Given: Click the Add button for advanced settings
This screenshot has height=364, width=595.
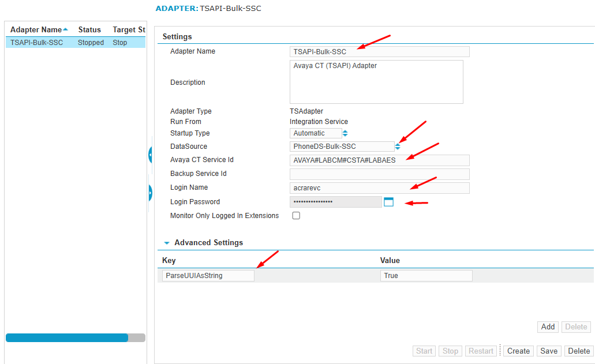Looking at the screenshot, I should (548, 327).
